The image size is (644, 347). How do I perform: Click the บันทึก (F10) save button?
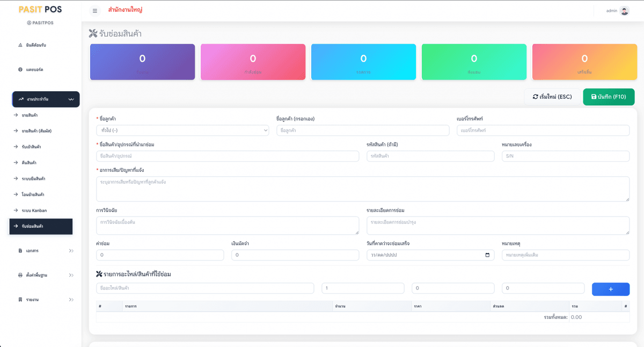(609, 97)
